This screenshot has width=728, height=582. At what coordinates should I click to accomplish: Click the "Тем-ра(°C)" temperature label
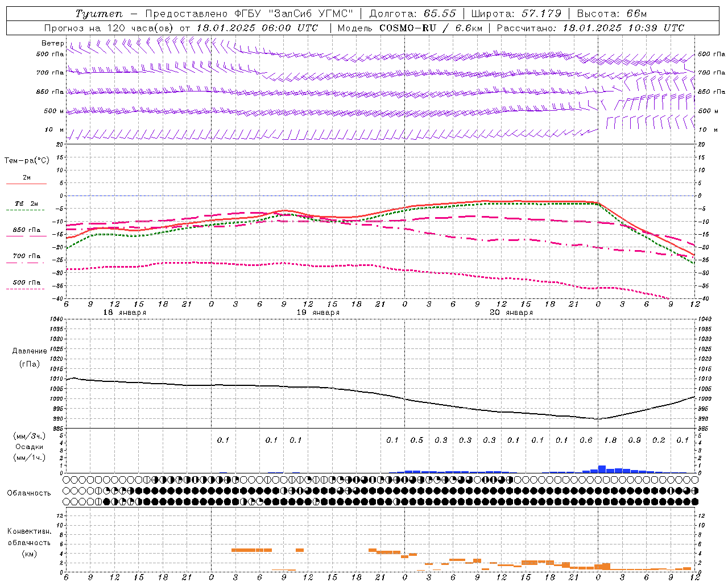click(x=27, y=160)
